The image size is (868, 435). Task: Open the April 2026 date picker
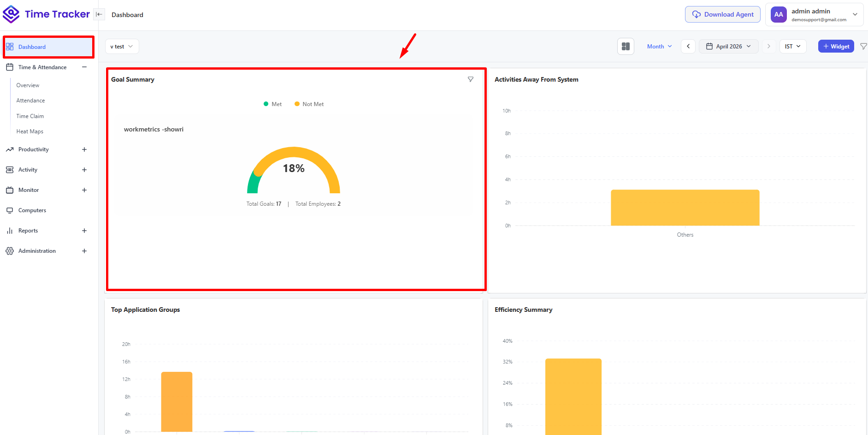point(729,47)
